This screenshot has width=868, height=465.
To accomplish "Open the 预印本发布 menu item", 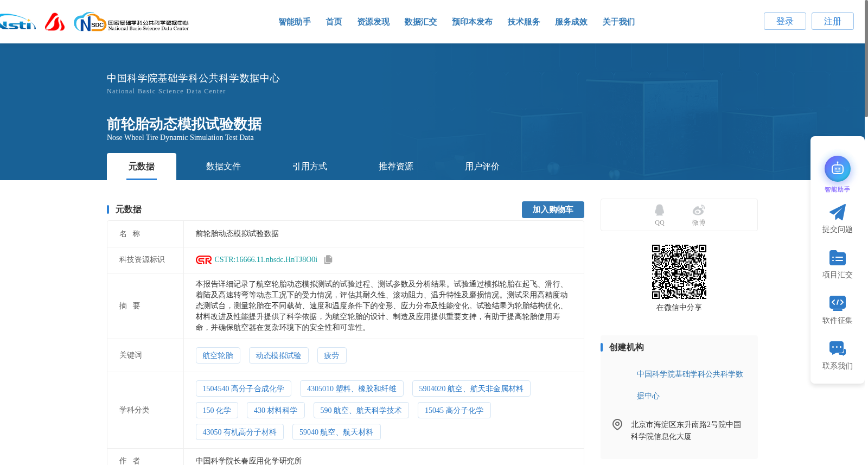I will [472, 22].
